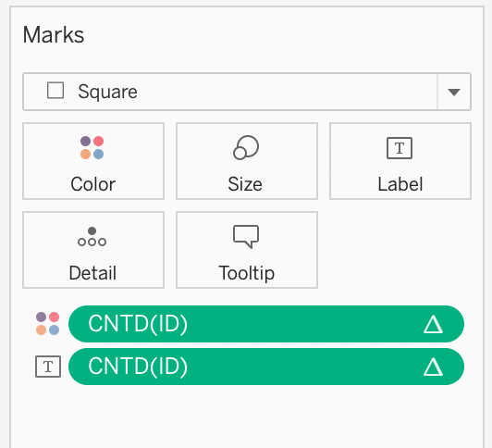This screenshot has width=492, height=448.
Task: Open the Detail card text label
Action: pyautogui.click(x=92, y=273)
